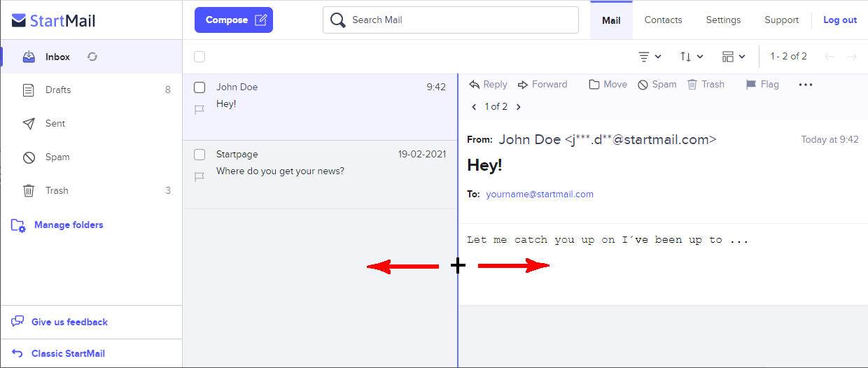Flag the Startpage message in list
Screen dimensions: 868x368
tap(199, 177)
